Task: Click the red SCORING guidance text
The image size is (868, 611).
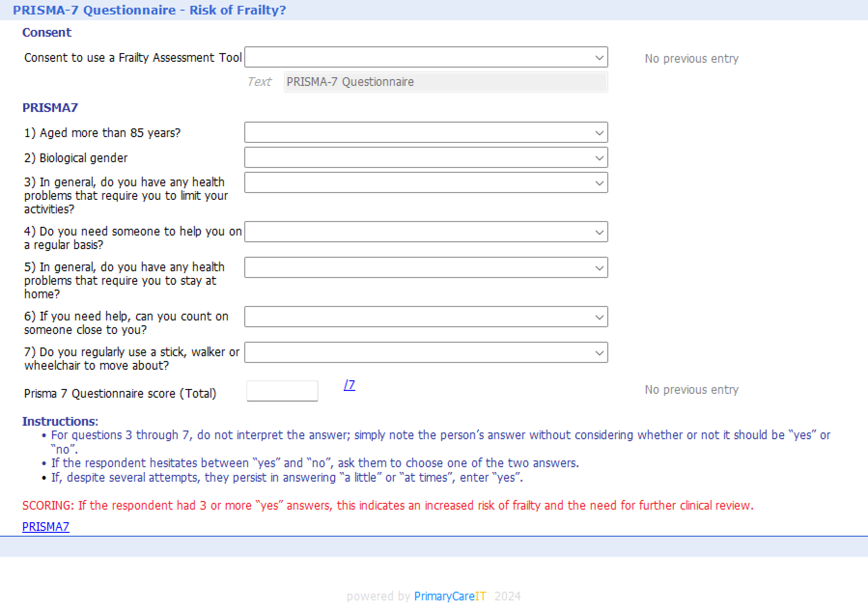Action: [388, 505]
